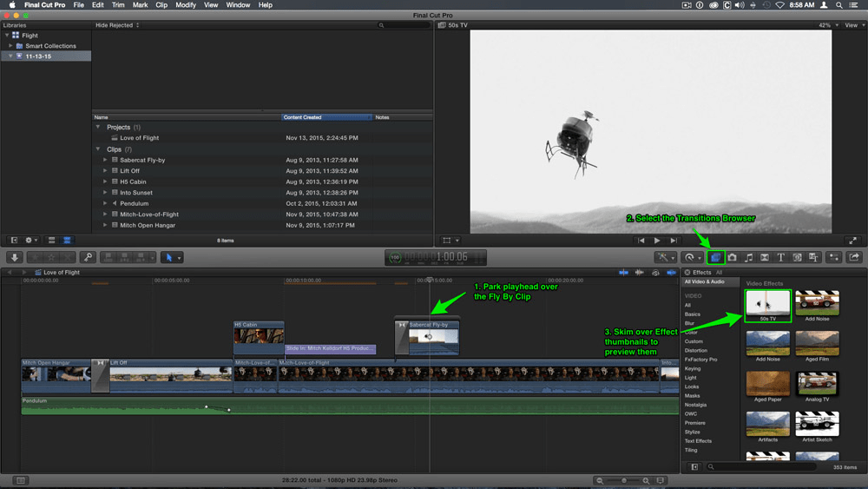868x489 pixels.
Task: Click the Effects browser search field
Action: click(x=761, y=466)
